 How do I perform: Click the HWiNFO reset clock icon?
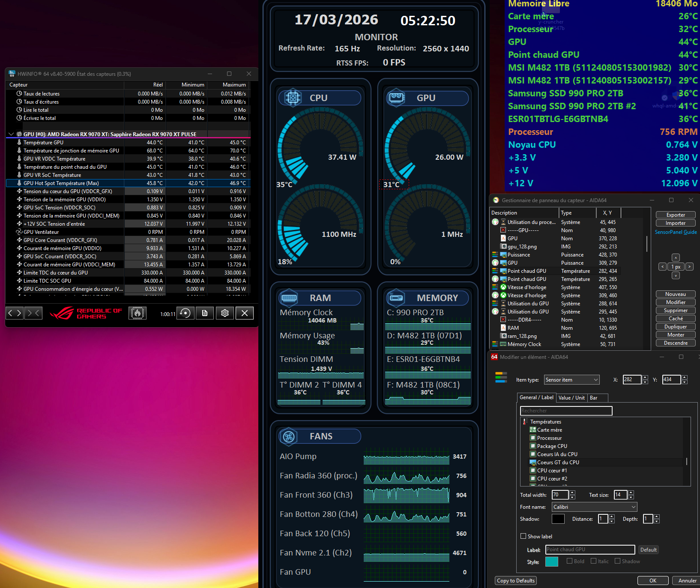point(185,313)
